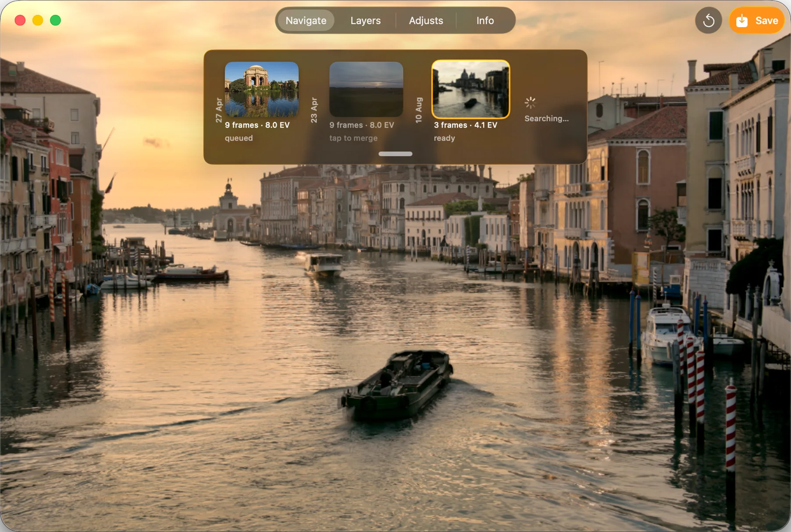Viewport: 791px width, 532px height.
Task: Click the green full-screen window button
Action: coord(55,21)
